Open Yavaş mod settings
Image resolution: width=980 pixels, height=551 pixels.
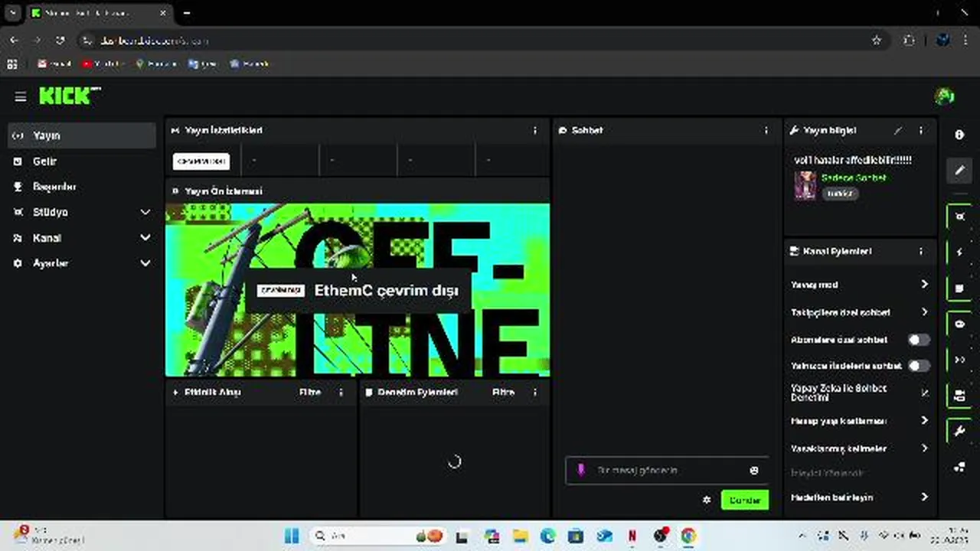[x=859, y=285]
